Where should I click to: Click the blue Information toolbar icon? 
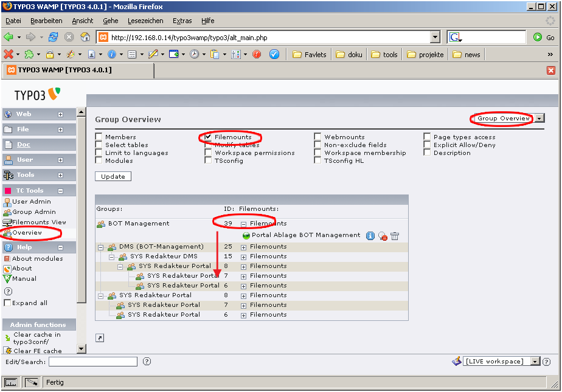pyautogui.click(x=112, y=54)
